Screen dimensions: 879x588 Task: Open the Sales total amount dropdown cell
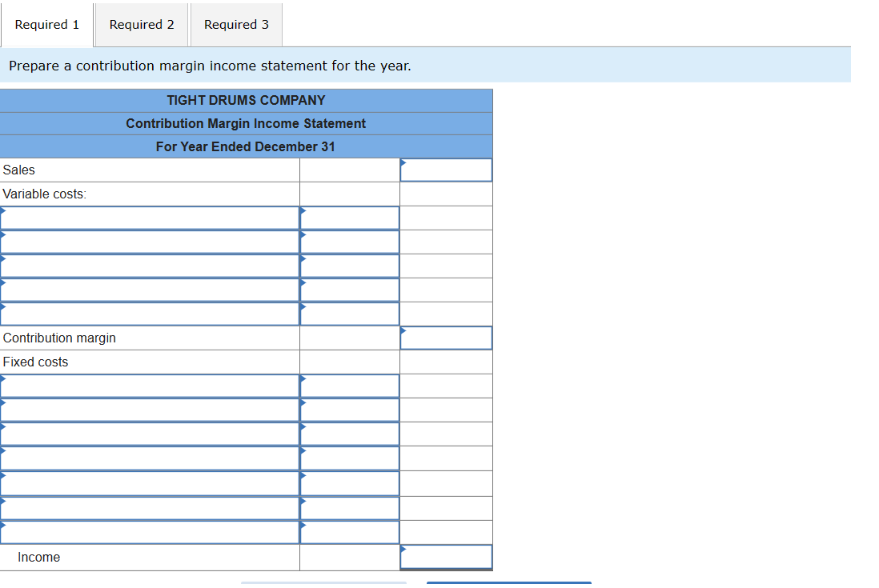tap(446, 170)
